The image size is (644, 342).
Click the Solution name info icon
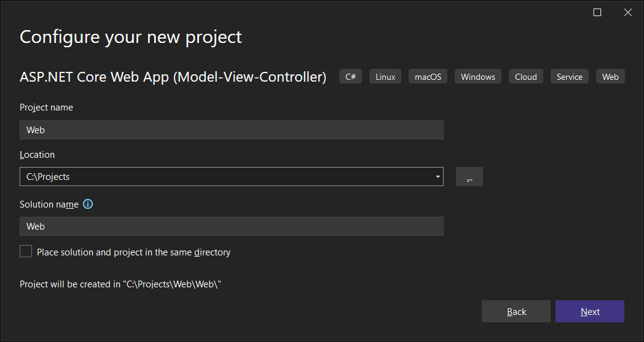[x=88, y=204]
